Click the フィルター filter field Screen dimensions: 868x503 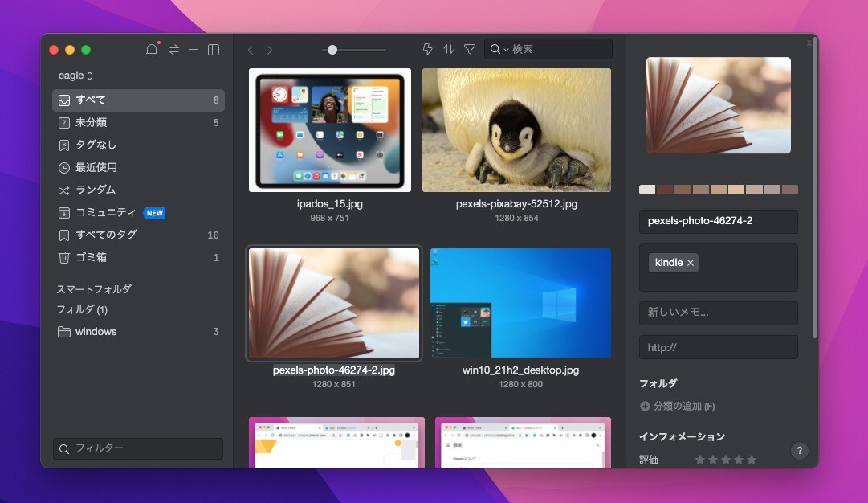(138, 448)
